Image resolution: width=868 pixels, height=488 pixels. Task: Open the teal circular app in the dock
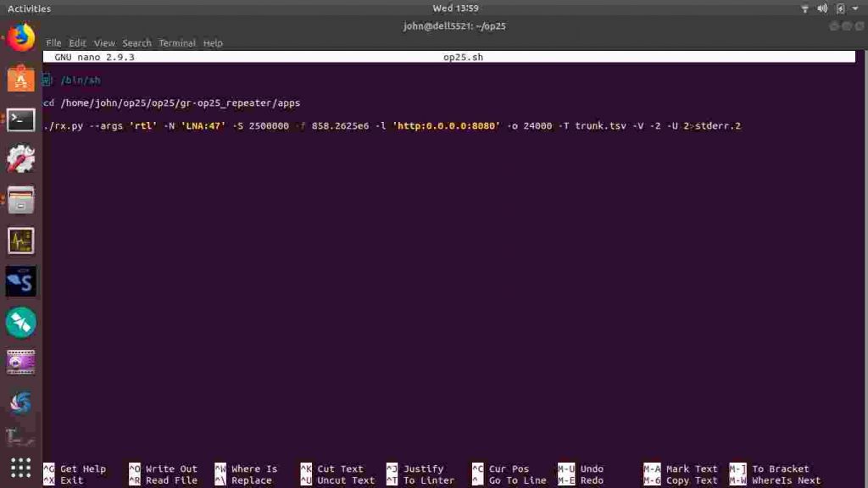pyautogui.click(x=20, y=323)
